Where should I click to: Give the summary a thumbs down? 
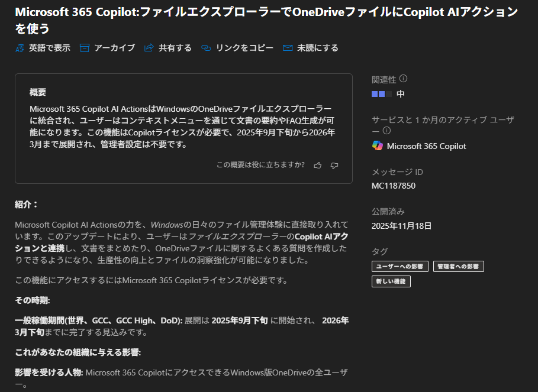click(x=334, y=166)
